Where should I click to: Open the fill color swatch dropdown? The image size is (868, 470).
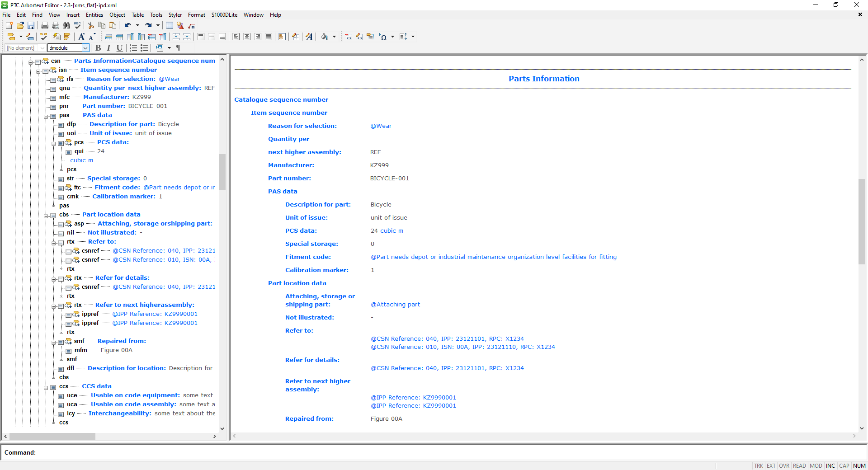click(x=334, y=37)
